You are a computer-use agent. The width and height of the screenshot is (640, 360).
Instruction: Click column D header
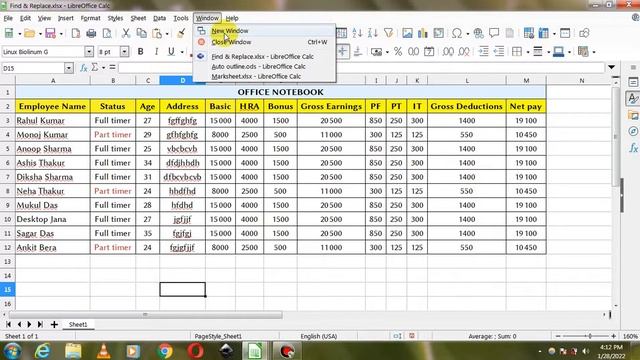[182, 80]
